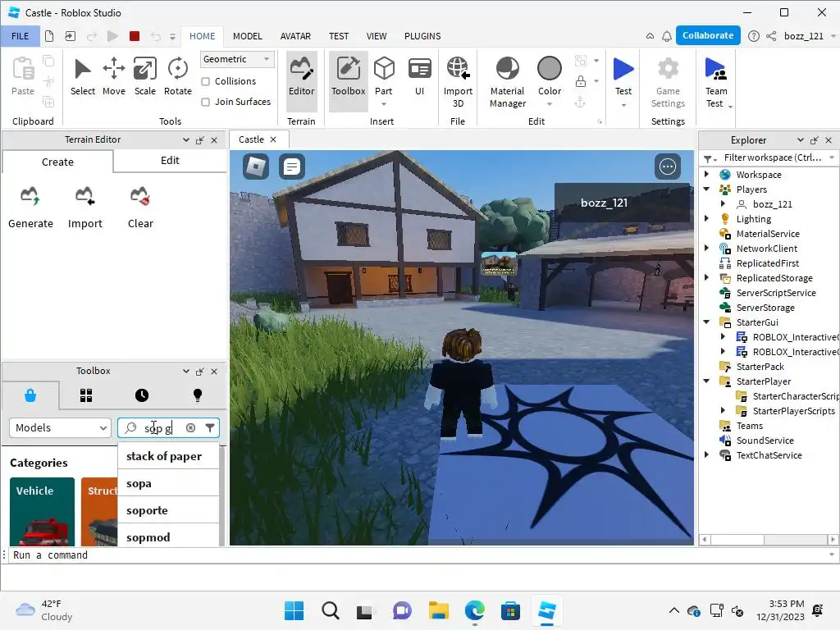The height and width of the screenshot is (630, 840).
Task: Click the Toolbox search filter funnel icon
Action: [x=210, y=427]
